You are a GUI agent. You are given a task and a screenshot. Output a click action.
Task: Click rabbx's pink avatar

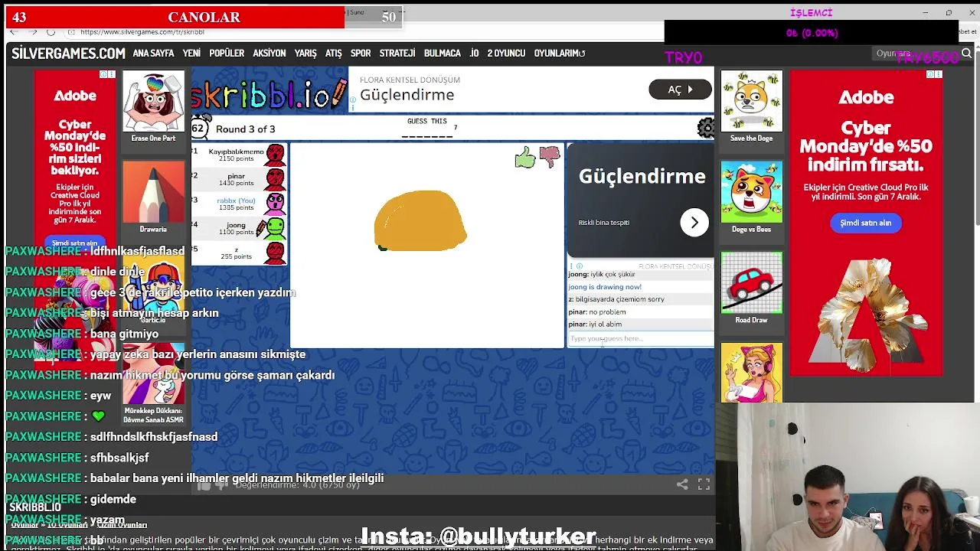276,204
